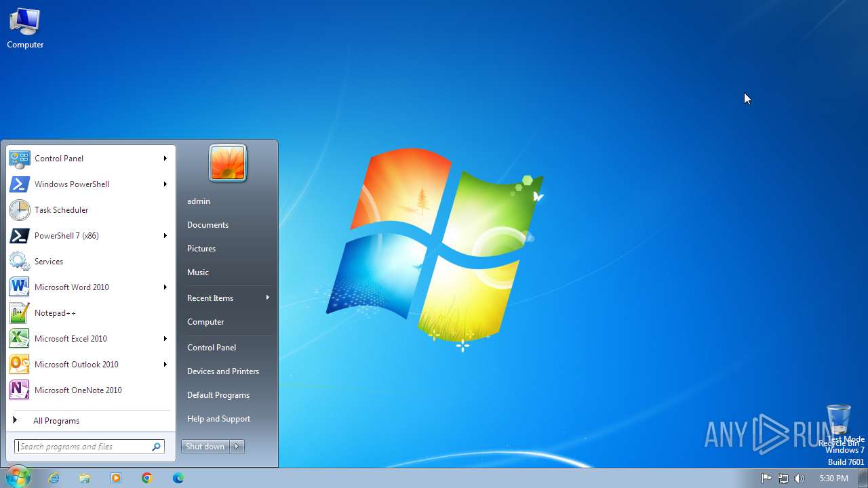Expand Microsoft Word 2010 recent files arrow
This screenshot has width=868, height=488.
click(x=165, y=287)
